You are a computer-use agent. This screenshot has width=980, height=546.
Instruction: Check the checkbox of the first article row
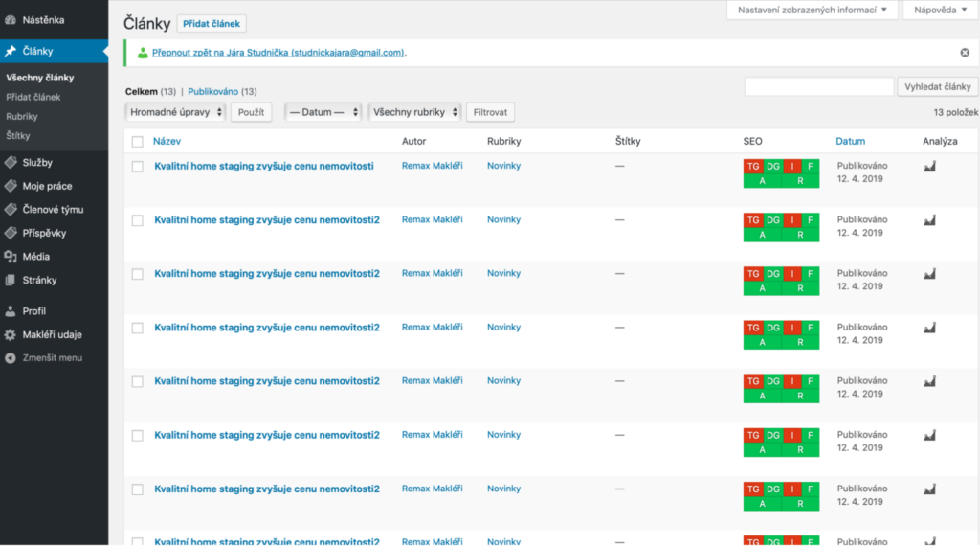point(137,167)
